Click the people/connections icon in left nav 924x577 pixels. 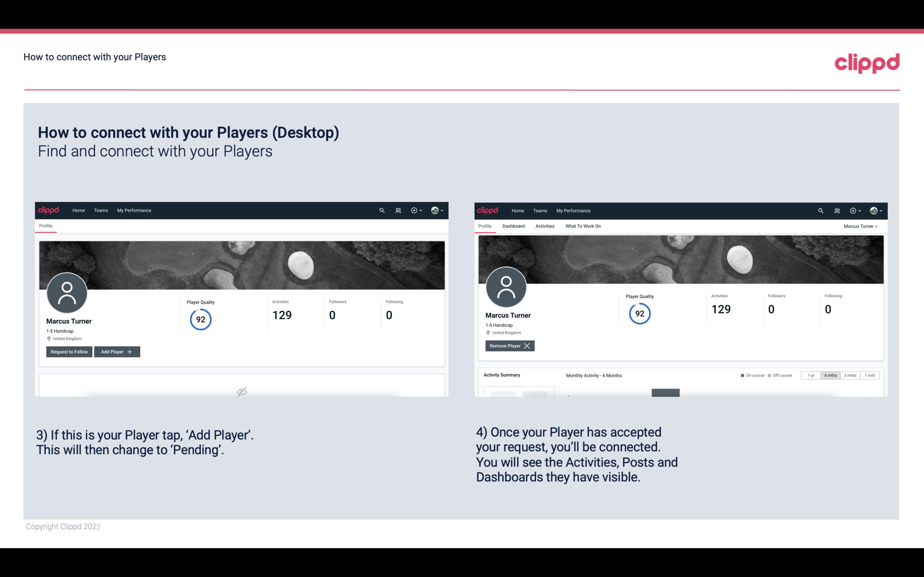(397, 210)
